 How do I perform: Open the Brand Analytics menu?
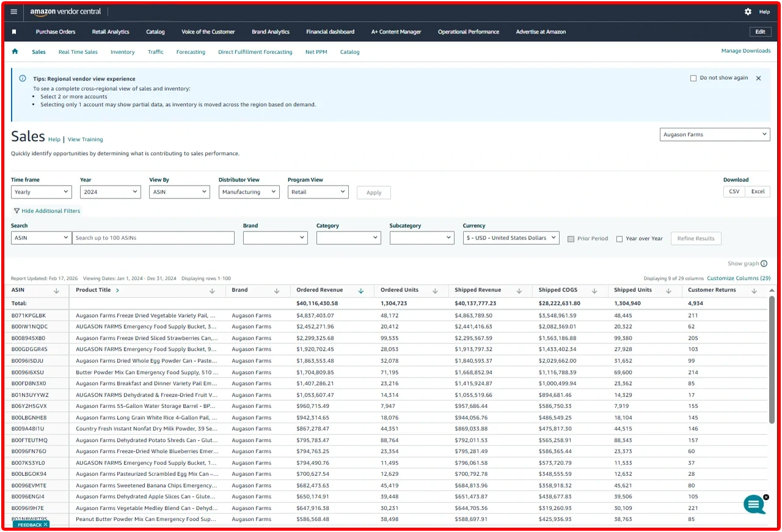[x=271, y=32]
